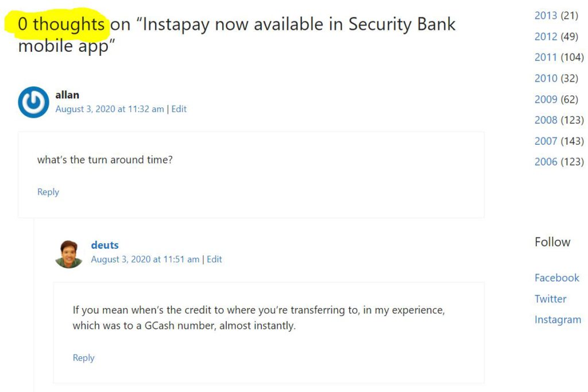Follow on Instagram link
588x392 pixels.
click(x=558, y=320)
